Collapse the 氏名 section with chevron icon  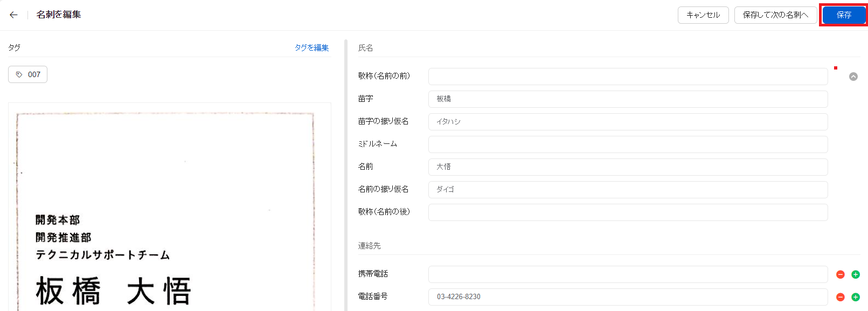[853, 77]
